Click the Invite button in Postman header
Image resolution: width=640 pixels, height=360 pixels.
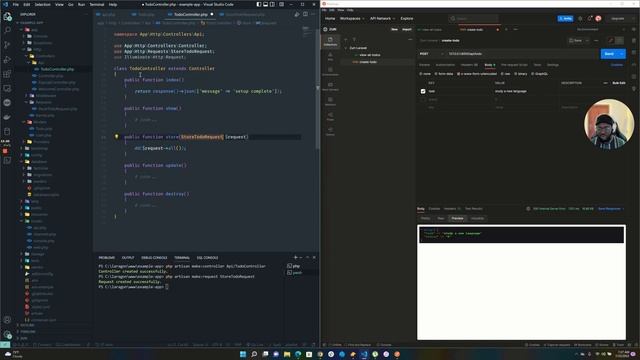tap(565, 18)
